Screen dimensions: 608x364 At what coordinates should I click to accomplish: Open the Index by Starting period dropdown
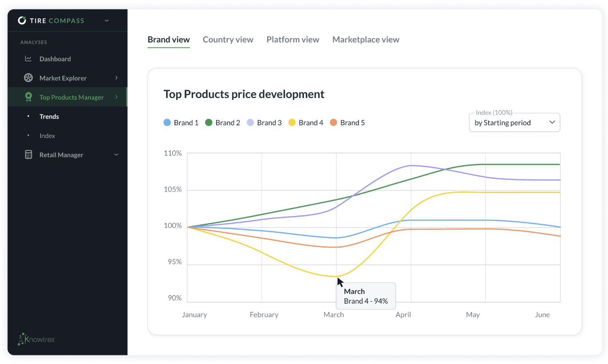tap(514, 123)
